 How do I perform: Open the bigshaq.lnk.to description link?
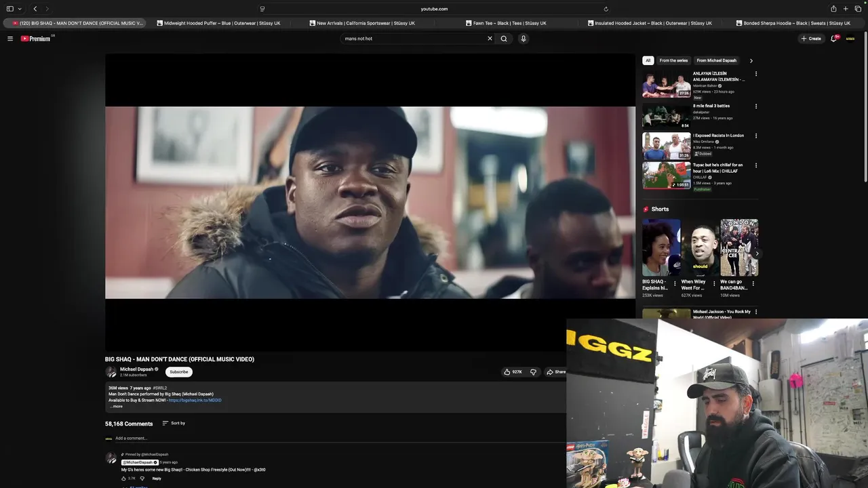click(195, 400)
